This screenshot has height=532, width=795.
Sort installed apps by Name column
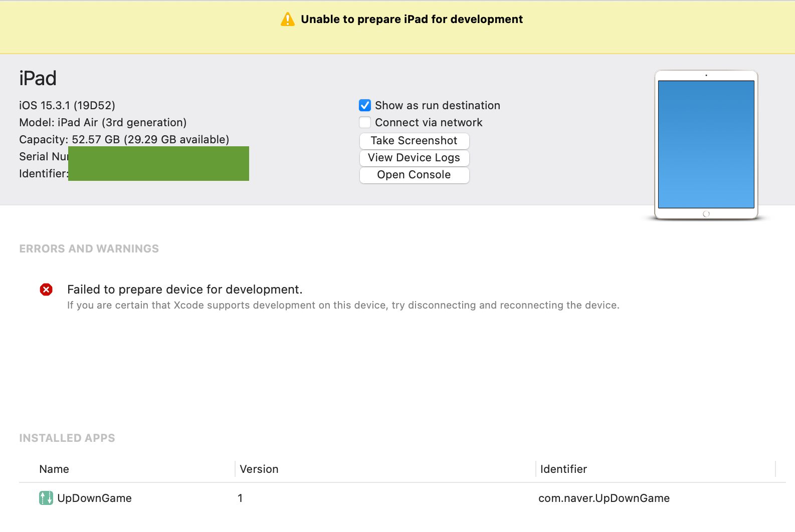[54, 469]
